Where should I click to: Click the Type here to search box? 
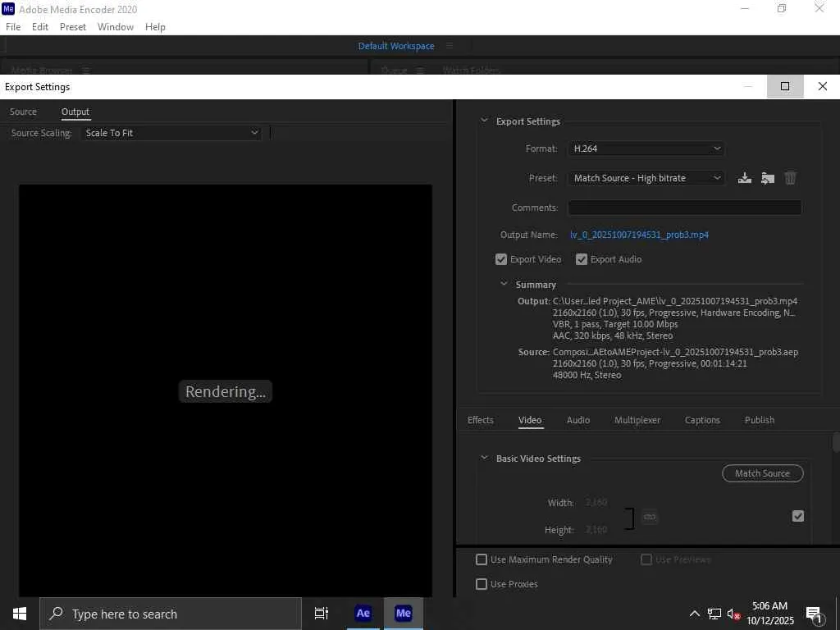click(x=171, y=614)
